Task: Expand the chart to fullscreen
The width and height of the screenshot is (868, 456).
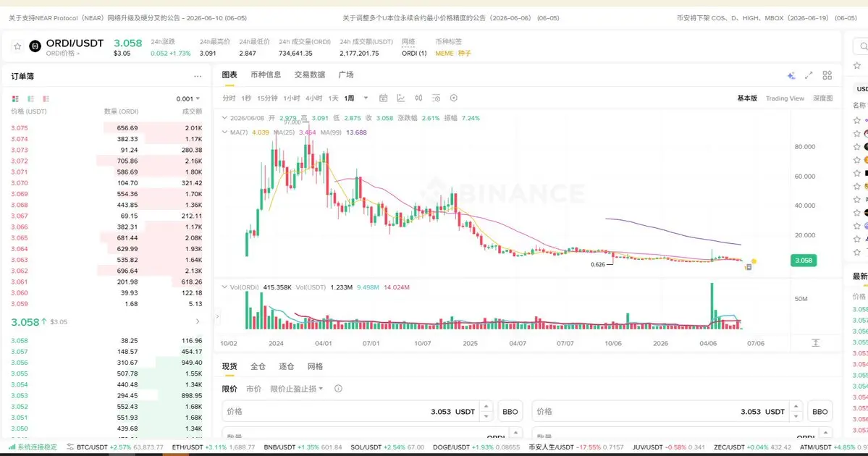Action: (809, 75)
